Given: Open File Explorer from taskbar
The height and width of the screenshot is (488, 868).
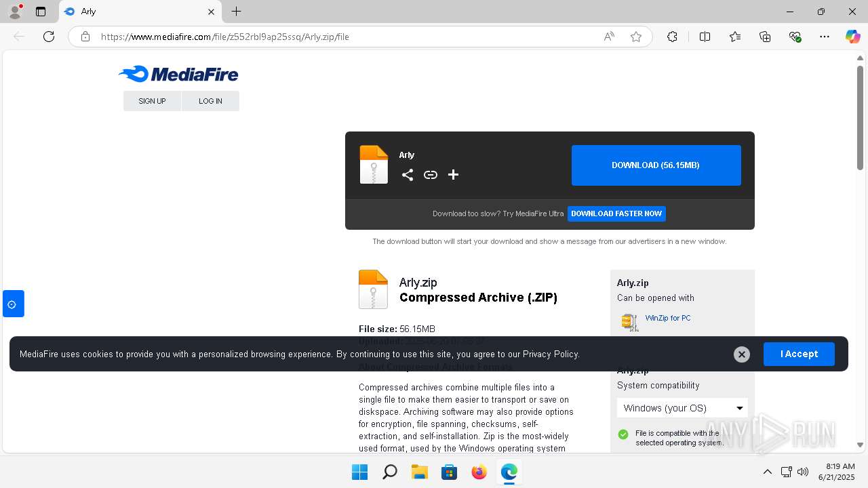Looking at the screenshot, I should tap(419, 472).
